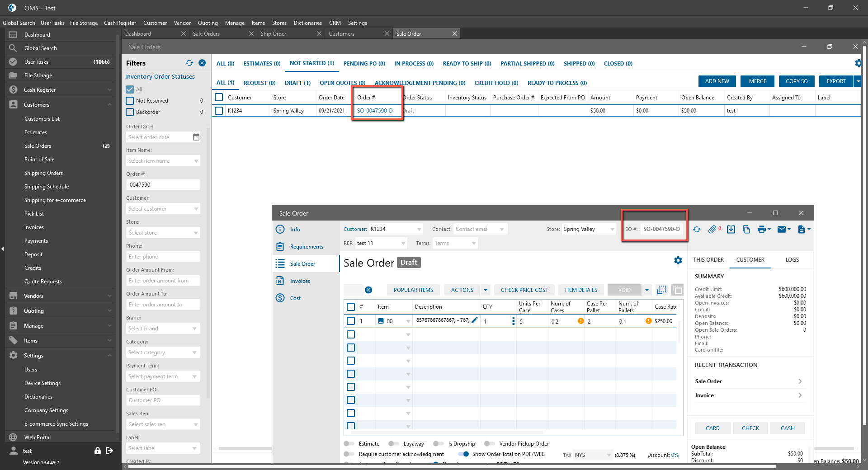
Task: Check the Backorder status filter
Action: click(130, 112)
